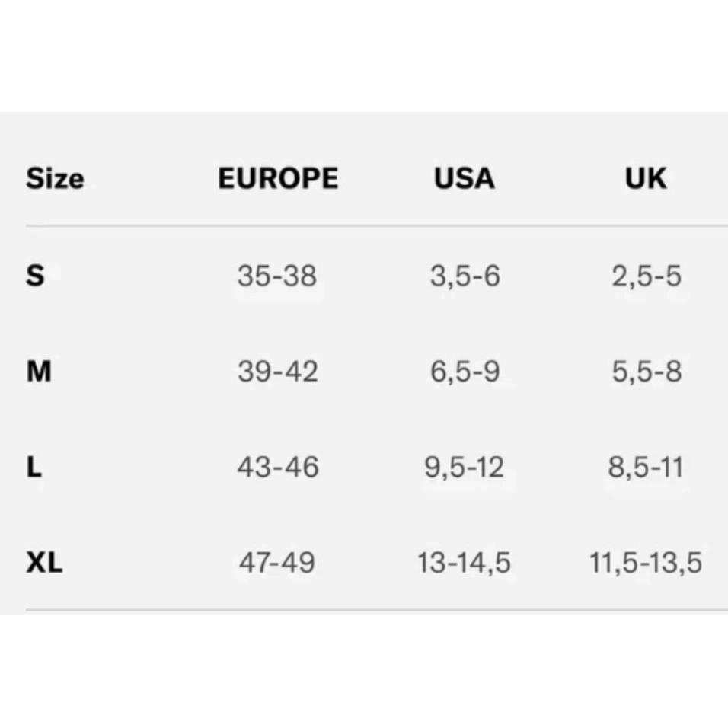Click the UK 2,5-5 value
728x728 pixels.
[646, 276]
